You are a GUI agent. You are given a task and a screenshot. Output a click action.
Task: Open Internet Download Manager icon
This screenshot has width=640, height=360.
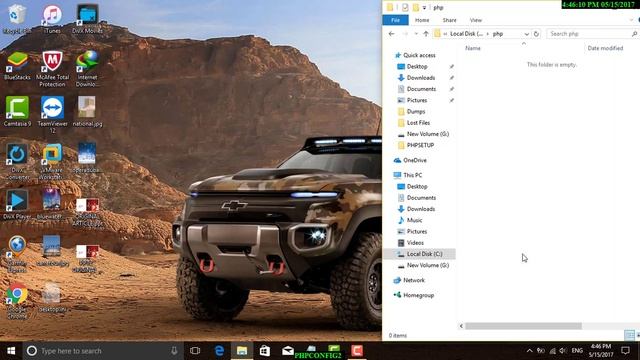pyautogui.click(x=87, y=68)
